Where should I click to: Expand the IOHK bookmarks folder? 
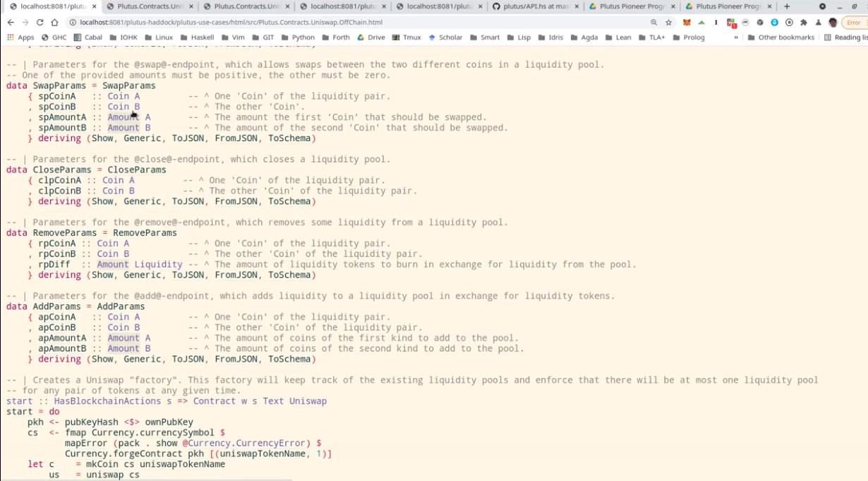pyautogui.click(x=124, y=37)
